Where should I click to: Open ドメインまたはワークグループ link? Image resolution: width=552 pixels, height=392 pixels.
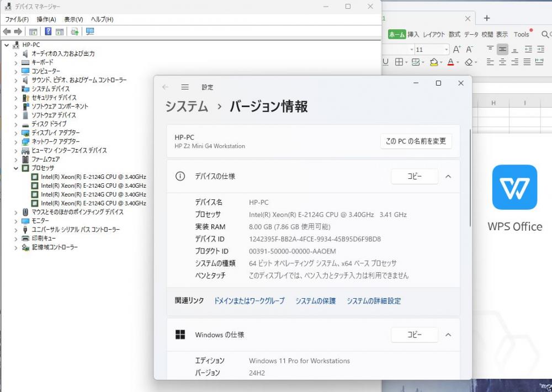[x=249, y=301]
